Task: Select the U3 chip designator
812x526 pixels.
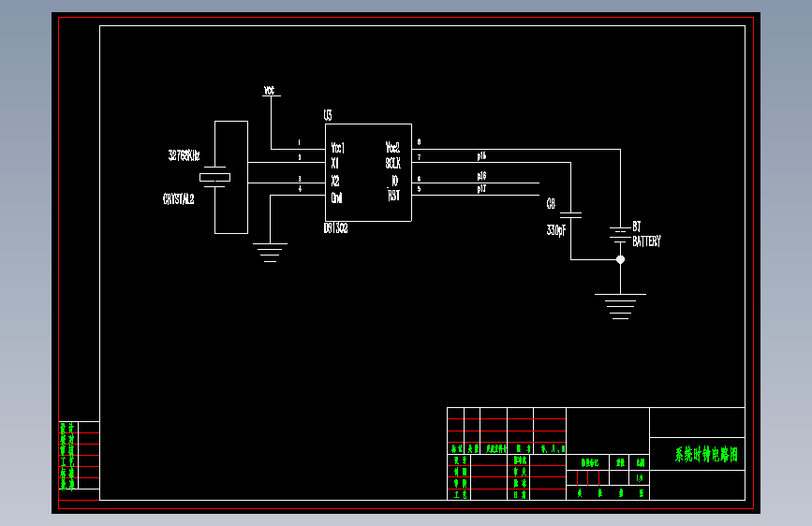Action: (328, 115)
